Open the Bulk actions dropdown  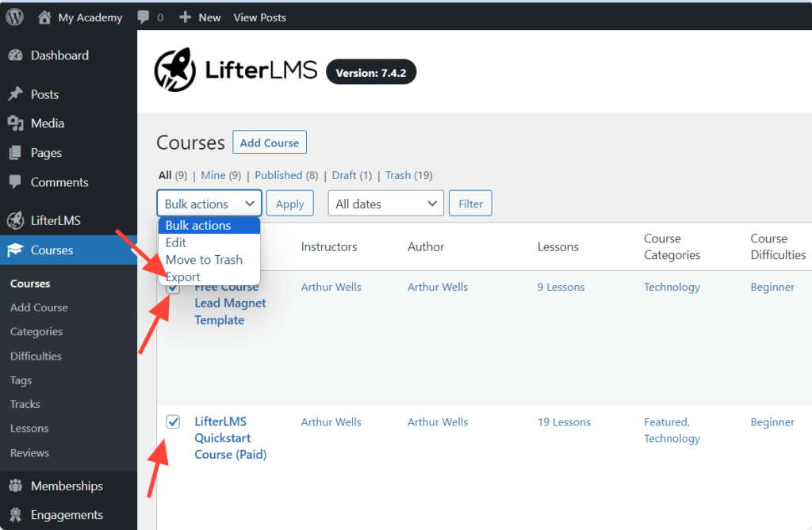point(209,203)
